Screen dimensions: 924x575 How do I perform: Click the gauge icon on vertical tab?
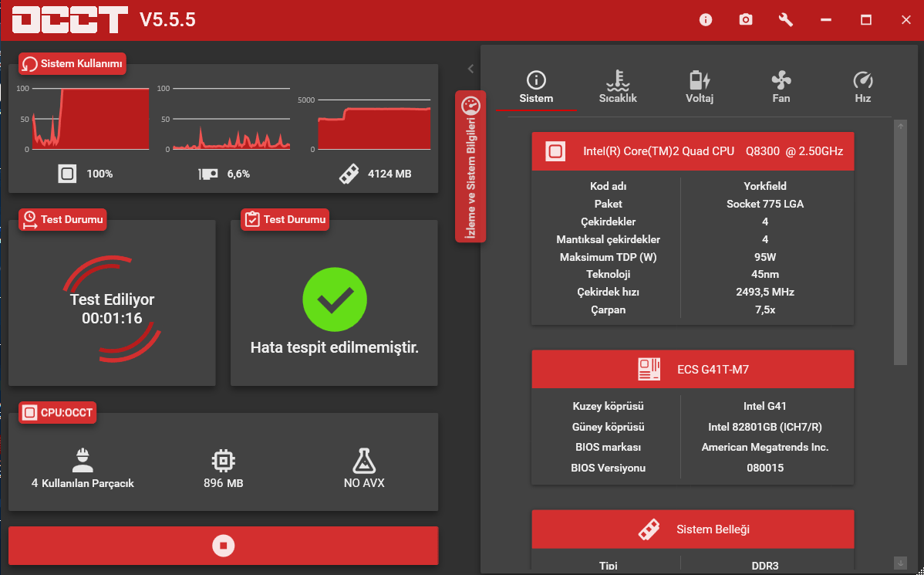click(470, 106)
